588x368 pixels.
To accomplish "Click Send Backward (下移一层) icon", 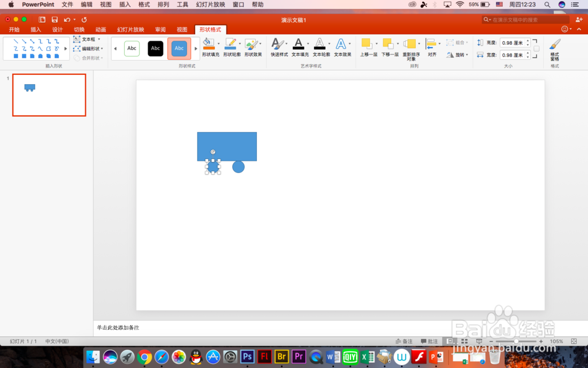I will pos(387,44).
